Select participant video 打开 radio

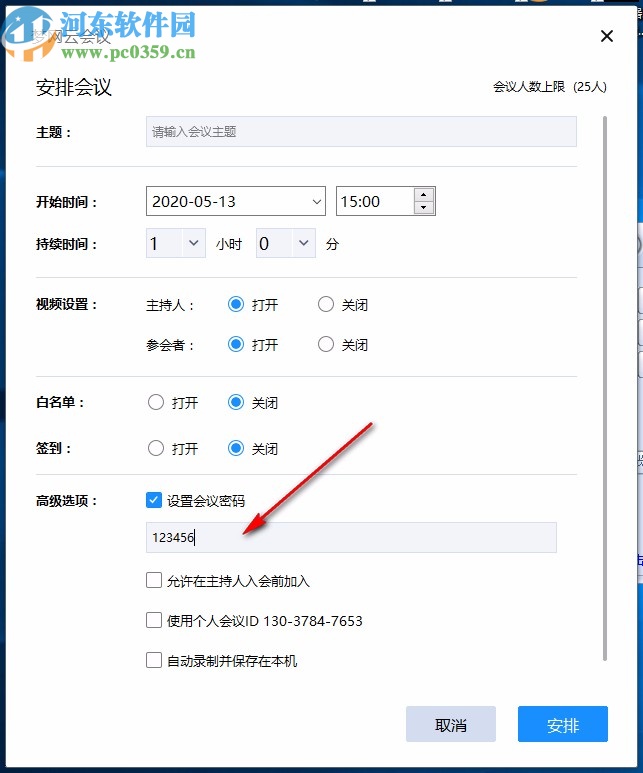(236, 344)
